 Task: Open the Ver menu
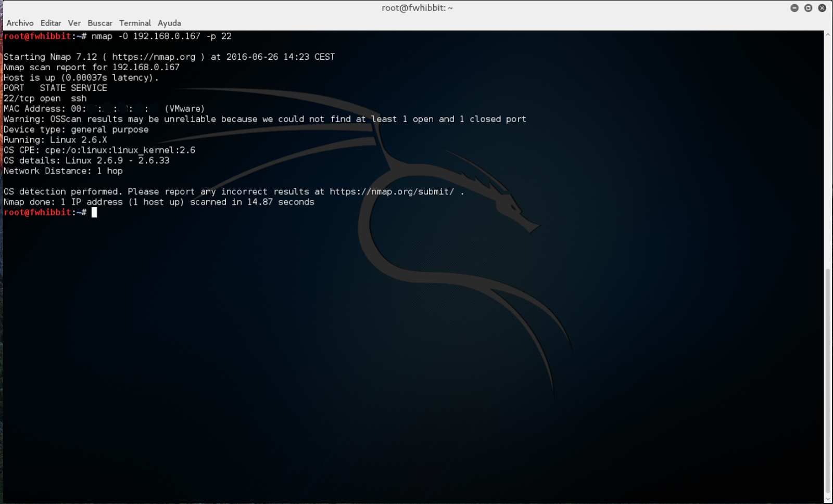(74, 23)
